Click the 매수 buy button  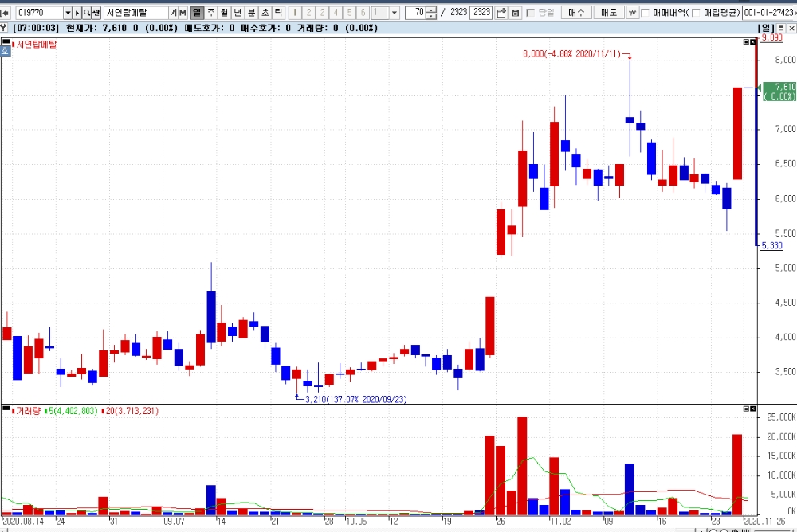point(576,13)
